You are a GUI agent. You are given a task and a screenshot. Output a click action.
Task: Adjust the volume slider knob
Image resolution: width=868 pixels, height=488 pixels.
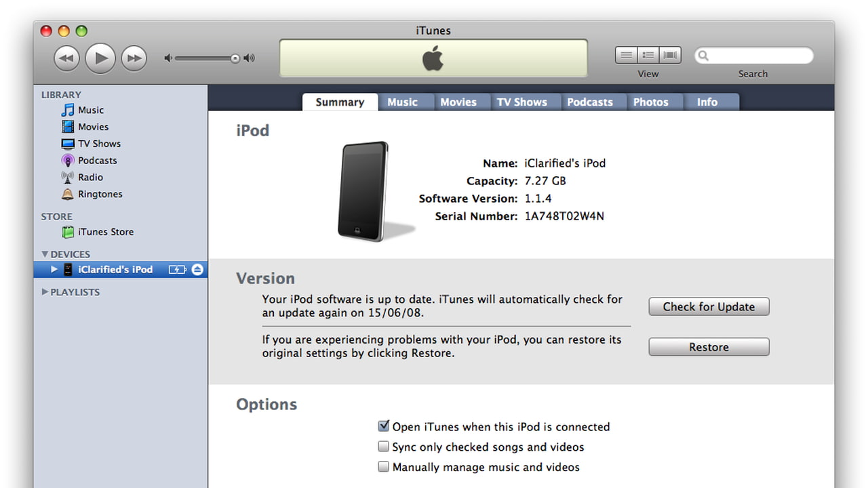[x=235, y=58]
